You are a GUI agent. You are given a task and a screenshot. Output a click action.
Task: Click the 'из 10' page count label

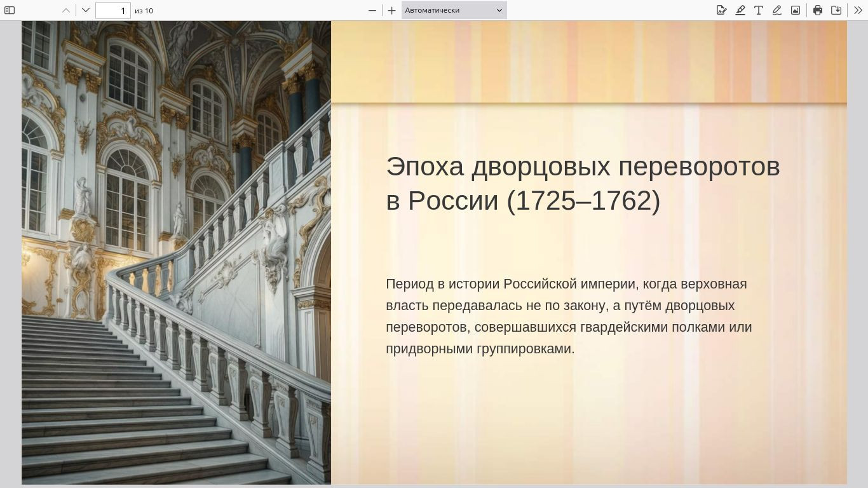pos(144,10)
